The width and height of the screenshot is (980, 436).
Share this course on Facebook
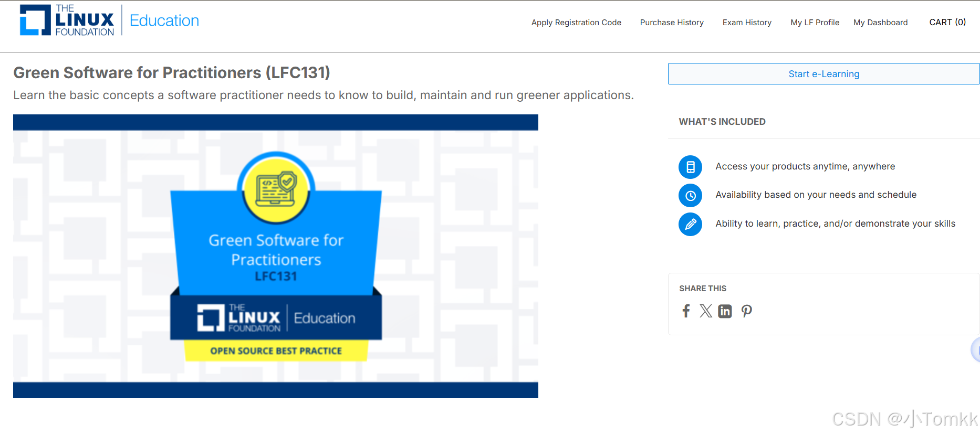[x=686, y=311]
